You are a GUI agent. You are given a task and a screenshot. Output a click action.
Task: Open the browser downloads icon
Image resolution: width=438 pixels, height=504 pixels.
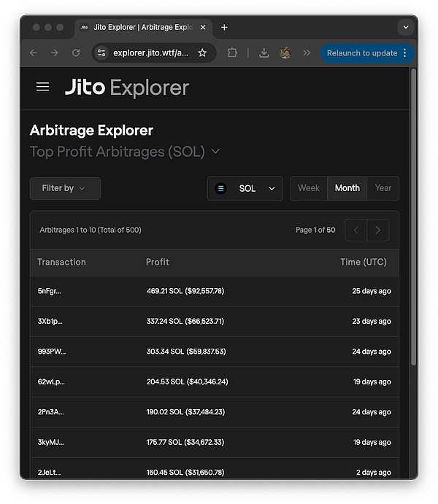(264, 53)
